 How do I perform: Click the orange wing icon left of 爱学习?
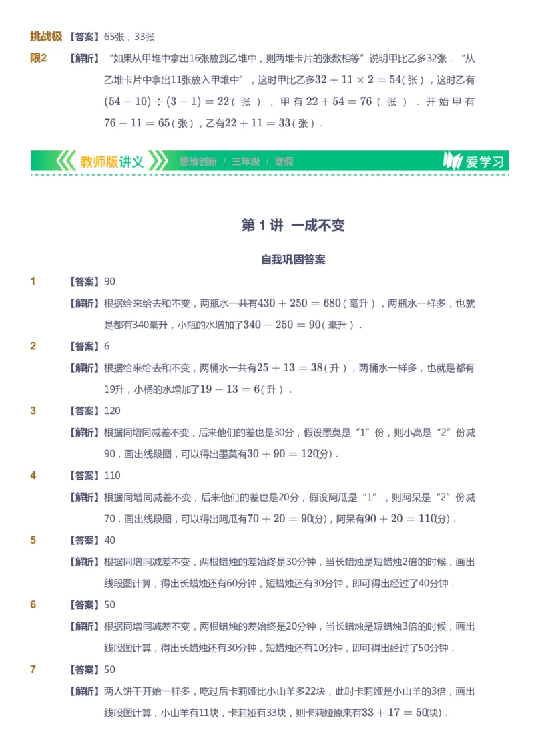[453, 160]
